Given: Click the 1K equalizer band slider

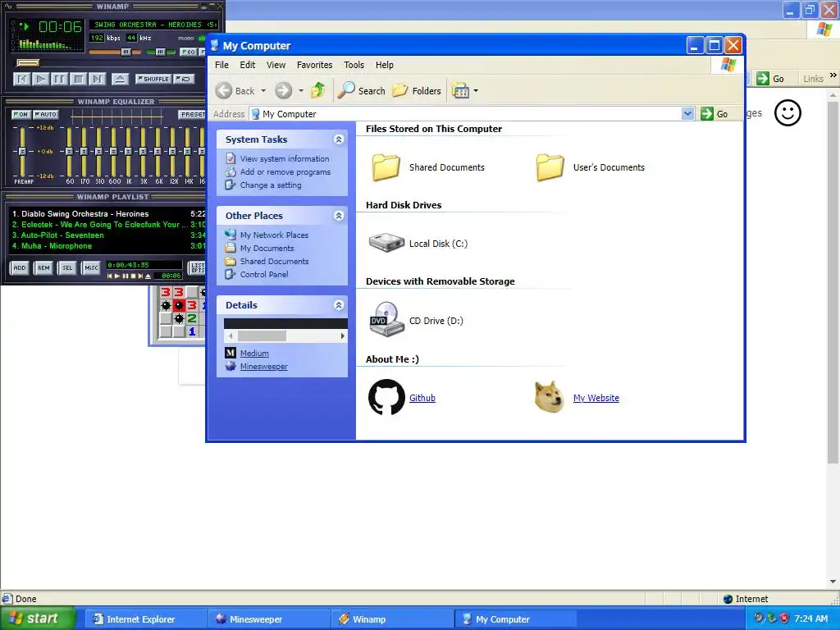Looking at the screenshot, I should (128, 152).
